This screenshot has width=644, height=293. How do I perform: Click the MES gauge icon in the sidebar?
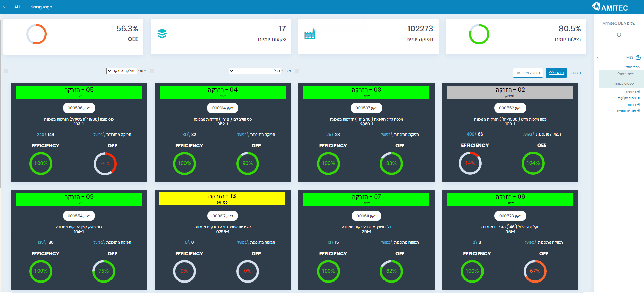coord(638,58)
